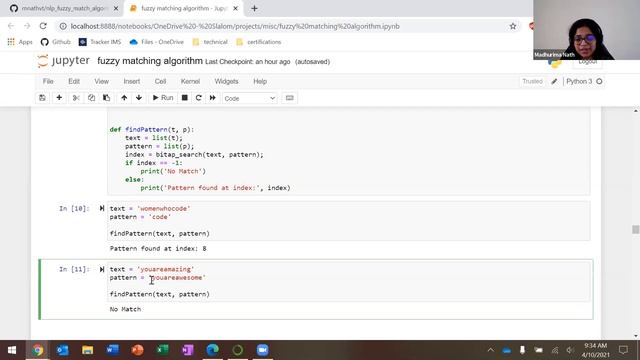640x360 pixels.
Task: Paste cells below icon
Action: tap(107, 98)
